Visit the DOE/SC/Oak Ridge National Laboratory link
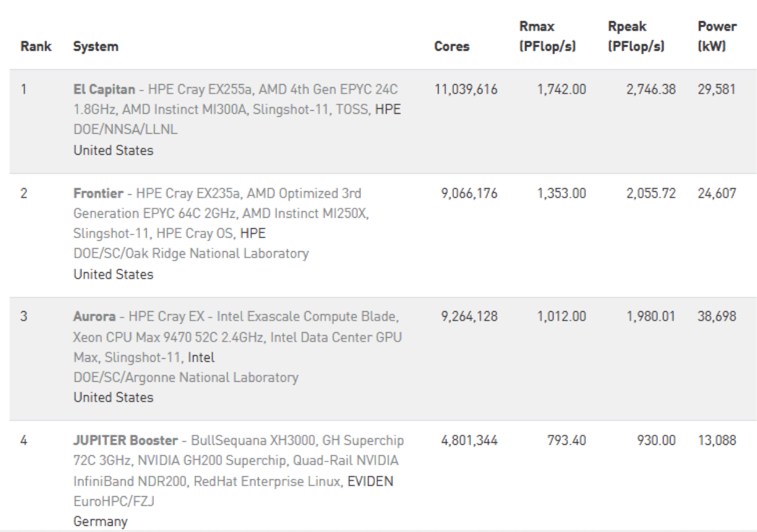Image resolution: width=757 pixels, height=532 pixels. point(190,254)
